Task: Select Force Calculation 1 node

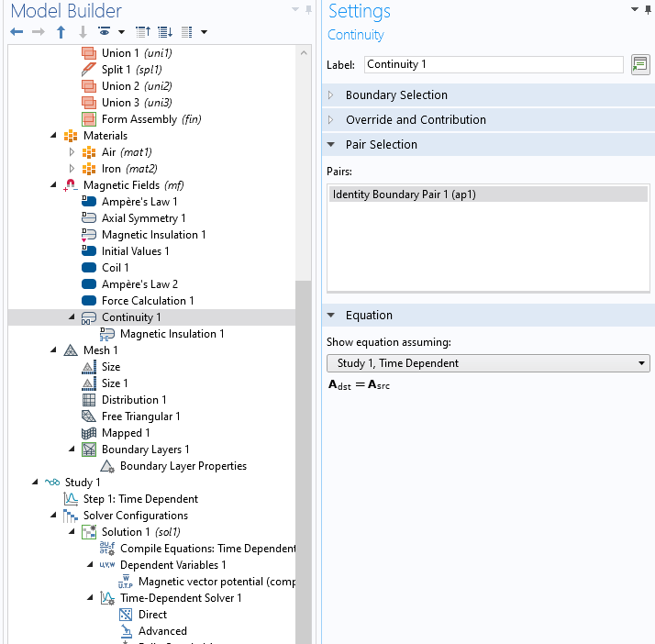Action: click(147, 301)
